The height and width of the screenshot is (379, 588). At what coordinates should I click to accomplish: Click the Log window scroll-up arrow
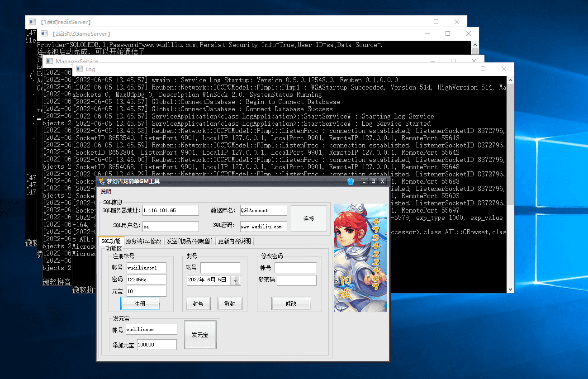pos(511,80)
